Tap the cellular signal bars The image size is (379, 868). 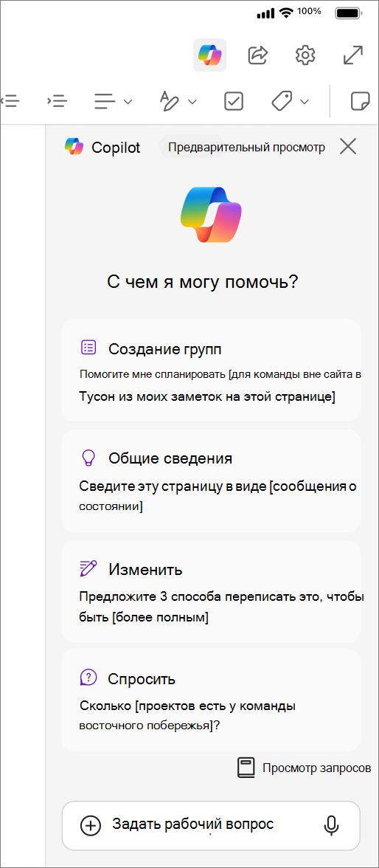point(266,13)
